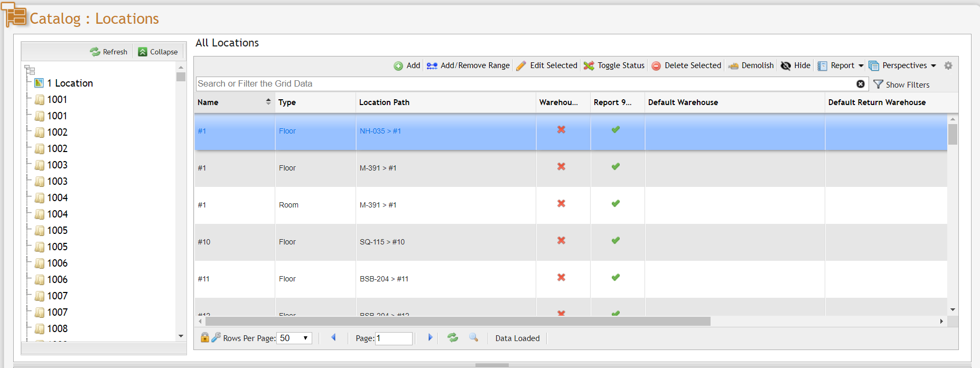Hide selected location with eye icon
Image resolution: width=980 pixels, height=368 pixels.
(796, 65)
